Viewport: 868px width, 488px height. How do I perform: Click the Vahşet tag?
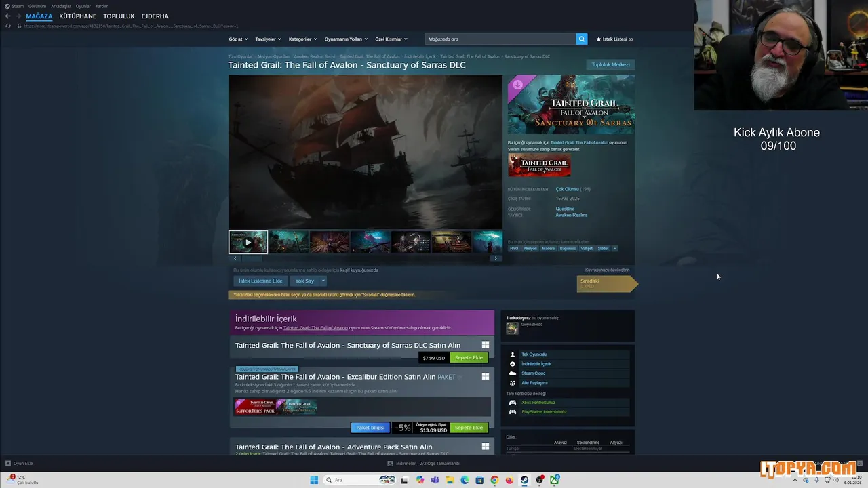pos(587,249)
